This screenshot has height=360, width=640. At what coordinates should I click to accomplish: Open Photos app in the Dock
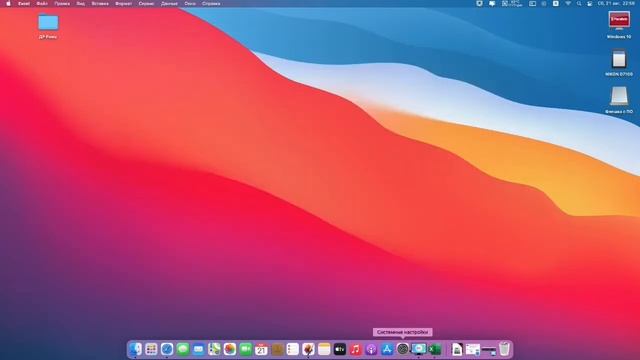point(230,349)
